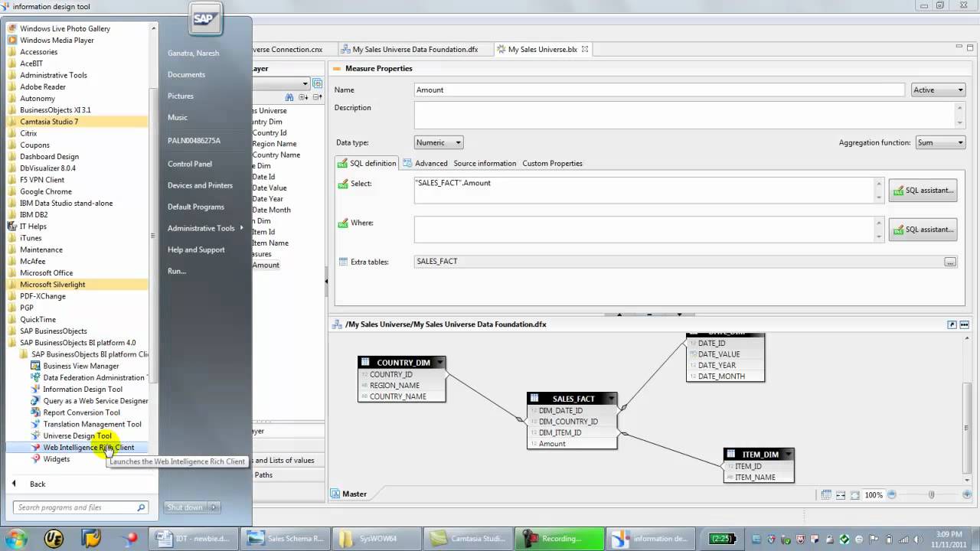980x551 pixels.
Task: Switch to the Source information tab
Action: click(485, 163)
